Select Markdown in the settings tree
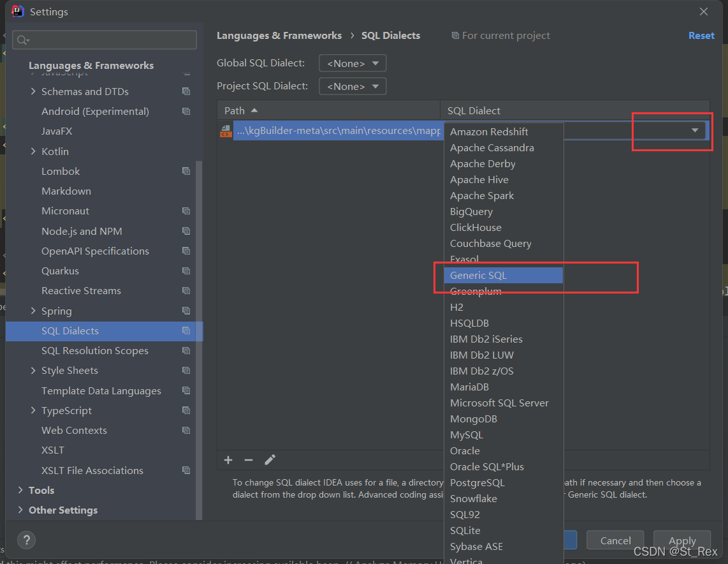 point(66,191)
